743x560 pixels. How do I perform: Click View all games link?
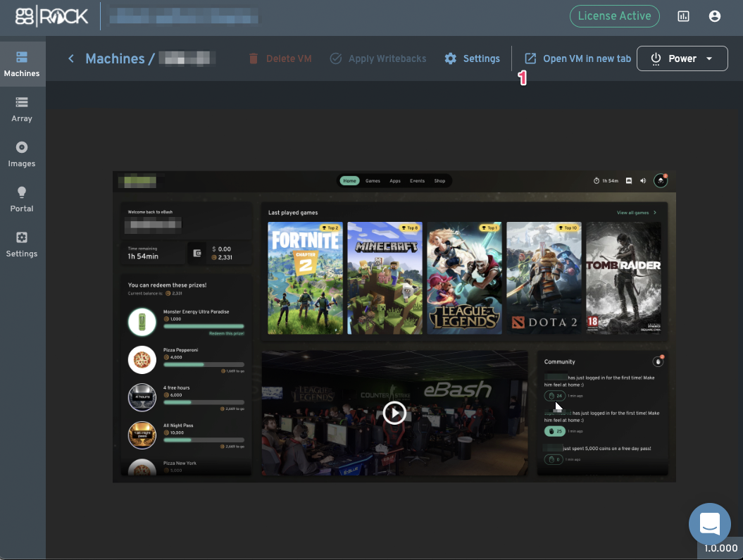(637, 213)
